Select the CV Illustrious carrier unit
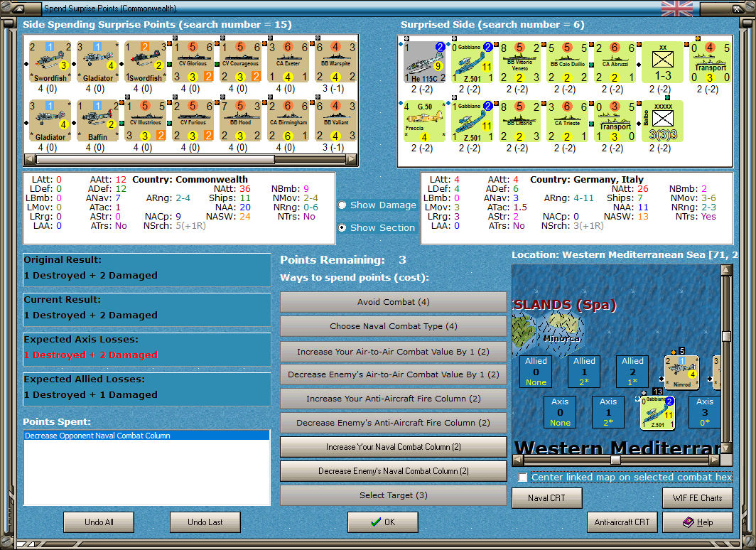The height and width of the screenshot is (550, 756). click(x=145, y=121)
